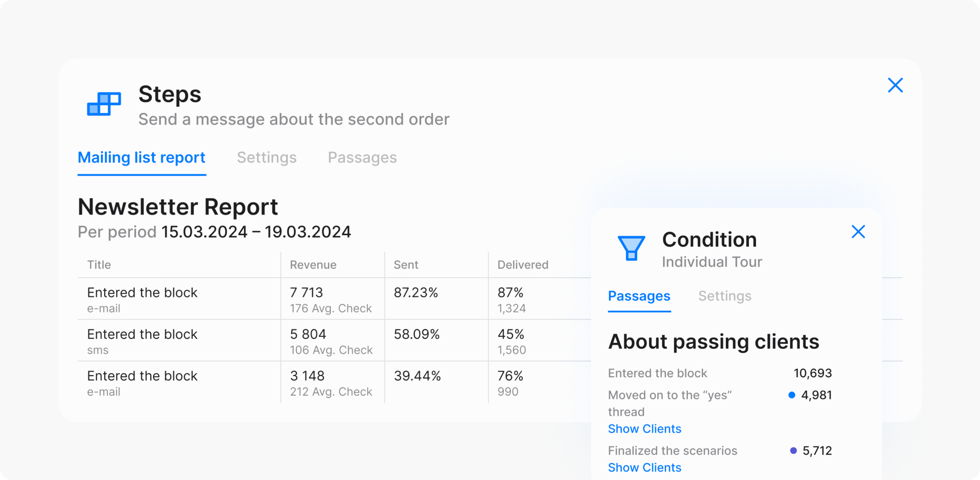Click the report period 15.03.2024 – 19.03.2024
Image resolution: width=980 pixels, height=480 pixels.
click(256, 232)
